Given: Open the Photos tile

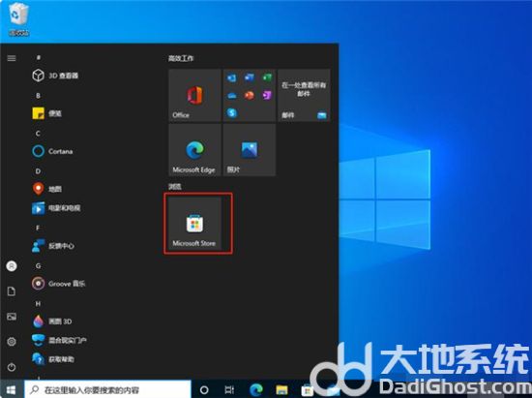Looking at the screenshot, I should tap(249, 150).
